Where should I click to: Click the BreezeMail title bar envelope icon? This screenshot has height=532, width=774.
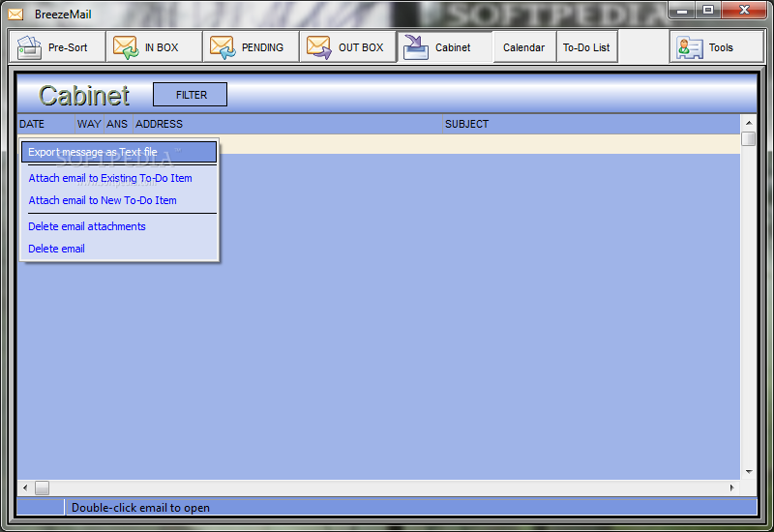click(15, 15)
